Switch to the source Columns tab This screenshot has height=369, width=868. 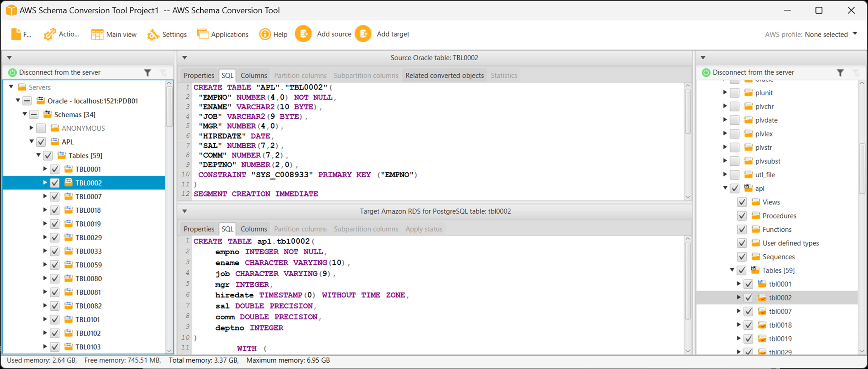point(254,76)
